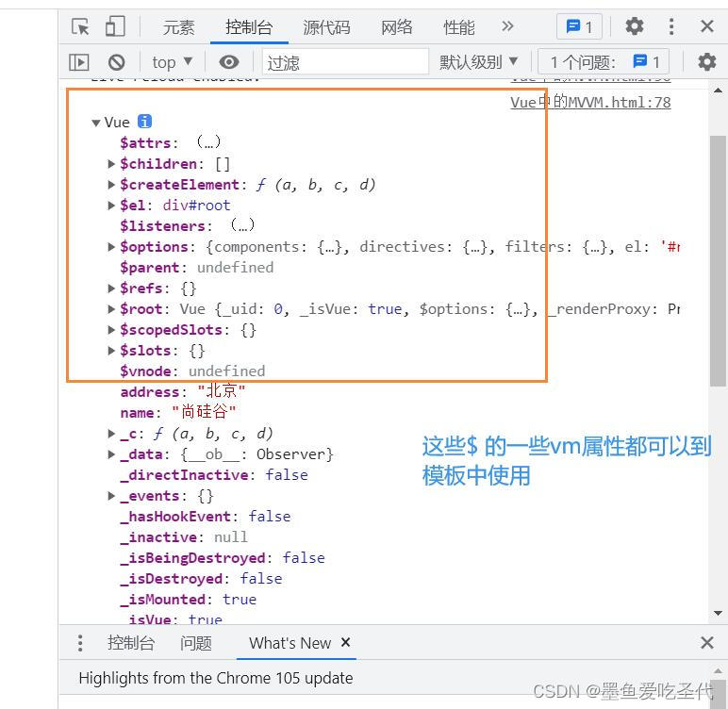Open the Vue中的MVVM.html:78 source link
Screen dimensions: 728x709
[x=590, y=102]
